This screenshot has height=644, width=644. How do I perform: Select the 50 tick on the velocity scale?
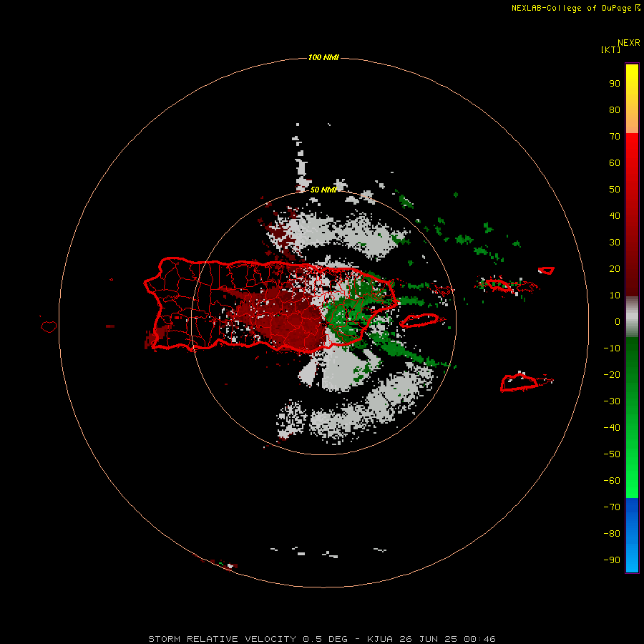(615, 190)
